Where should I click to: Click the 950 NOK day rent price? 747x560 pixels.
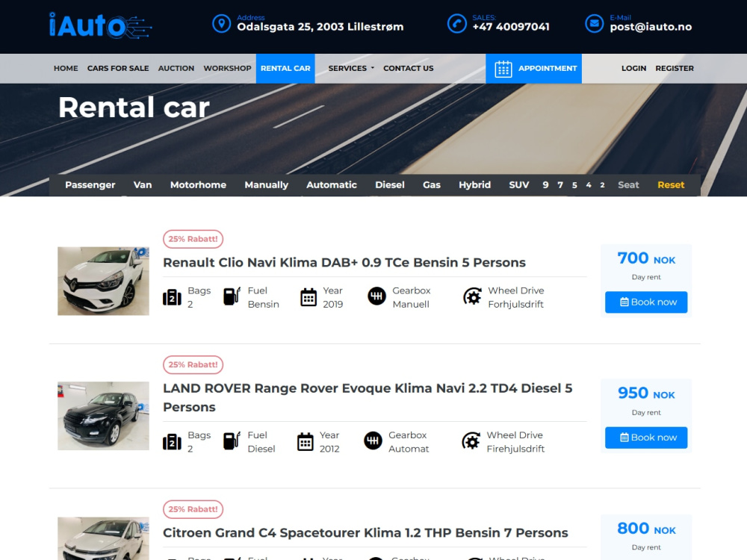(646, 393)
